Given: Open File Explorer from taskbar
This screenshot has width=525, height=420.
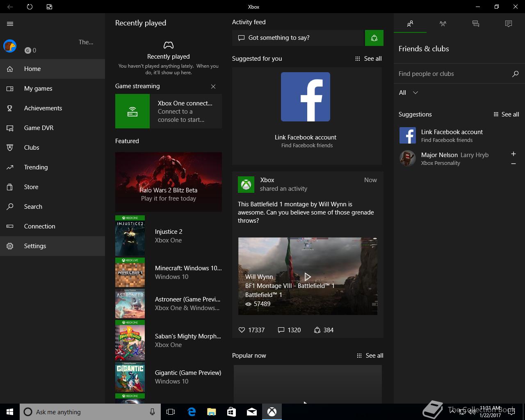Looking at the screenshot, I should (212, 412).
